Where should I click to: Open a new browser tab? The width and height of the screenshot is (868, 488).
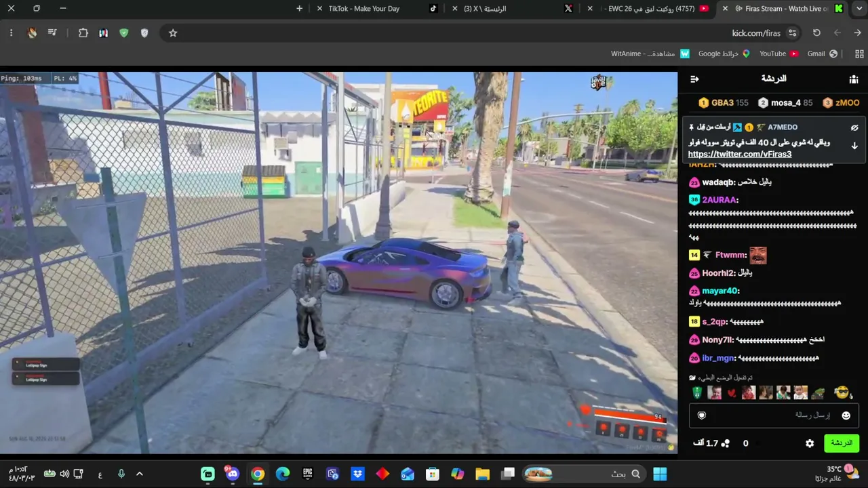click(300, 9)
